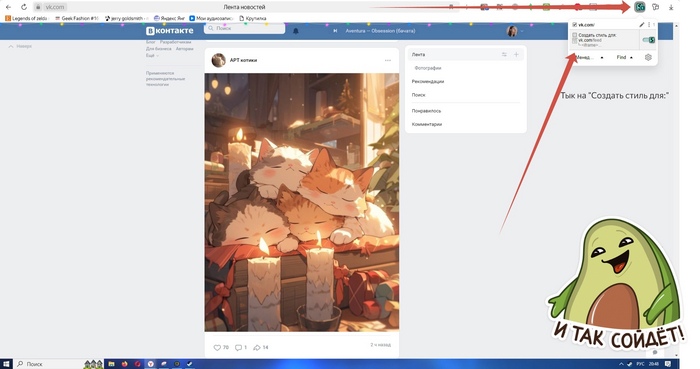Click the pencil edit icon for vk.com style

(642, 25)
